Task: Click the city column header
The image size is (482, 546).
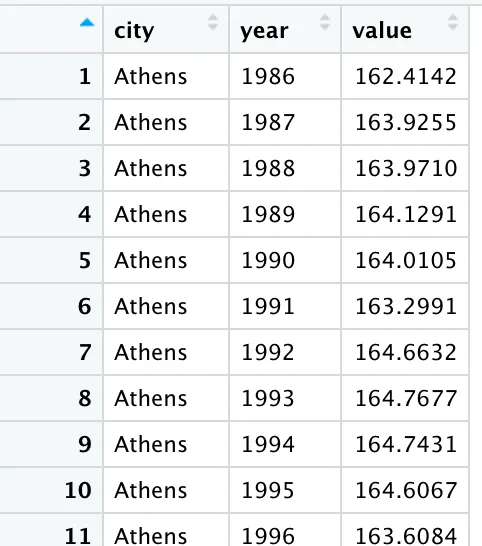Action: pos(166,30)
